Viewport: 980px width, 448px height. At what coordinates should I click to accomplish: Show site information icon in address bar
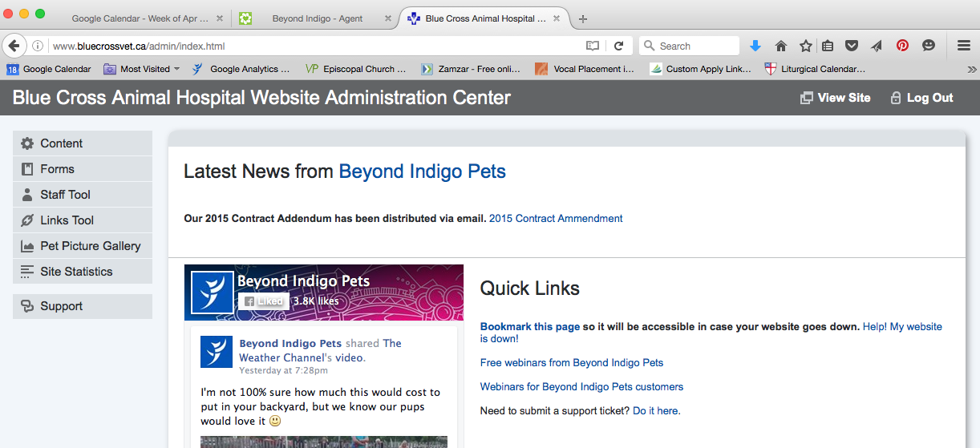coord(38,46)
